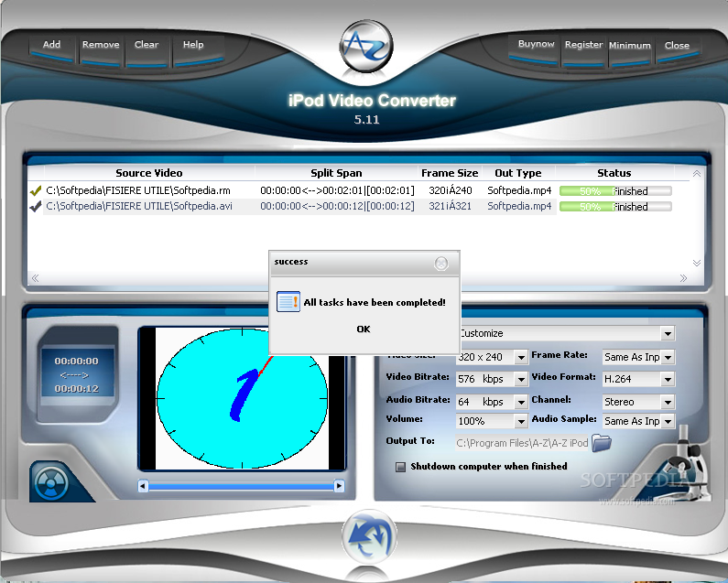This screenshot has height=583, width=728.
Task: Click the Softpedia.avi status progress bar
Action: point(615,207)
